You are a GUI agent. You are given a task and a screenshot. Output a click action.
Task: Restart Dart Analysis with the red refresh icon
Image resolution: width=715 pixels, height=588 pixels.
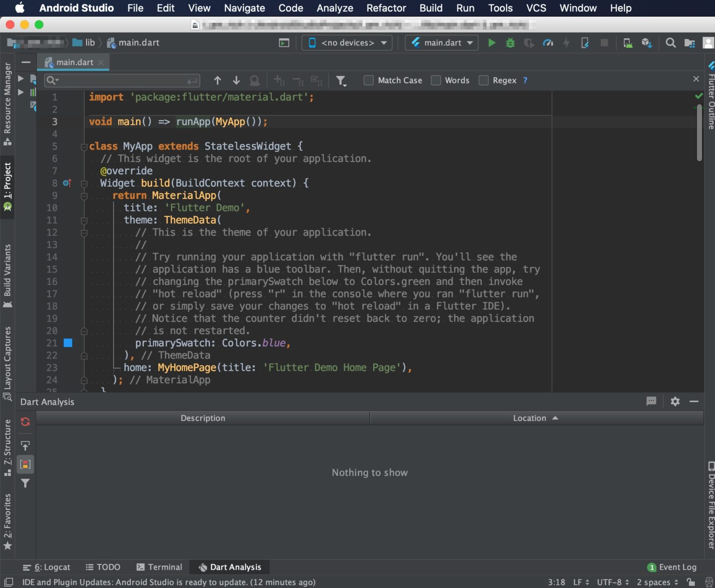coord(25,421)
